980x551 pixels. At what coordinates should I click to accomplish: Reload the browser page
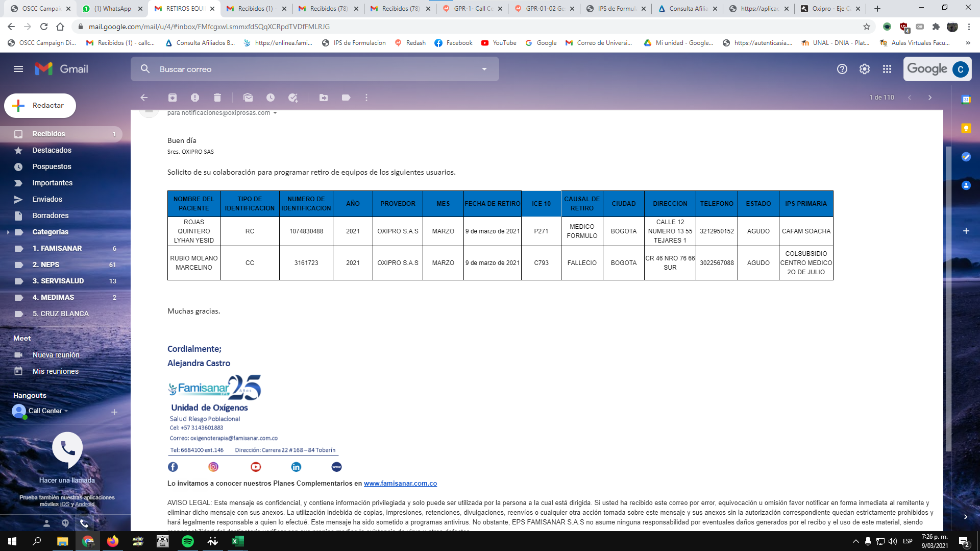(44, 27)
